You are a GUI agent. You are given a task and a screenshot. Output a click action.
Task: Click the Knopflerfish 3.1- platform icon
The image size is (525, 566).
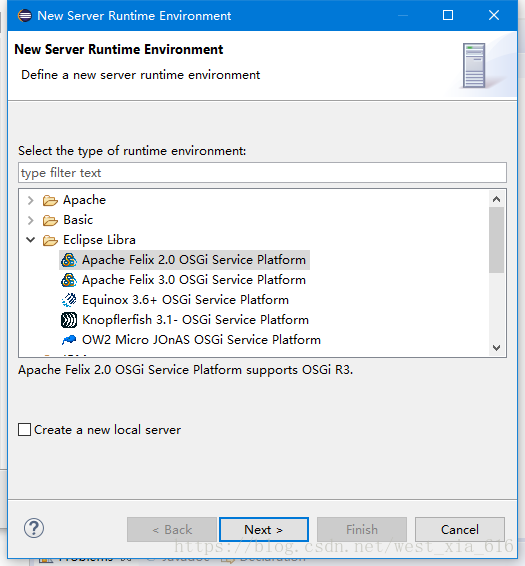(x=69, y=320)
